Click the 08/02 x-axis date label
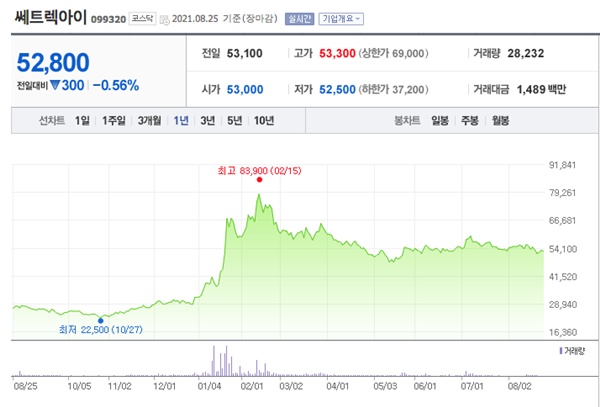 click(x=520, y=386)
